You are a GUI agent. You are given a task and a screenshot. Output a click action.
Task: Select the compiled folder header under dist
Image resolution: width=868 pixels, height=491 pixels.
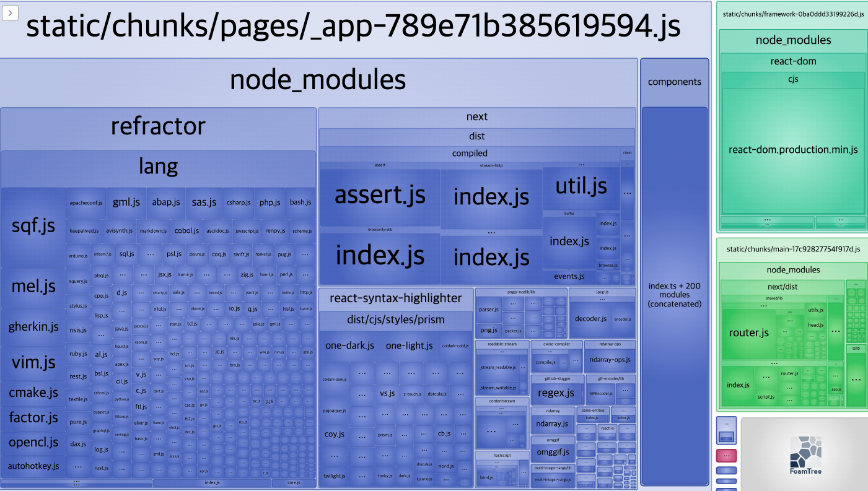coord(470,154)
